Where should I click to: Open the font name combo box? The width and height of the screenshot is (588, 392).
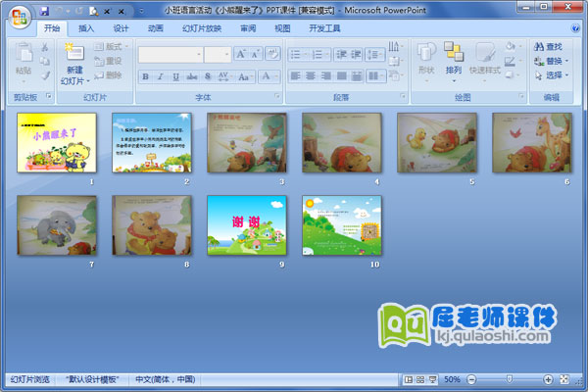(171, 55)
